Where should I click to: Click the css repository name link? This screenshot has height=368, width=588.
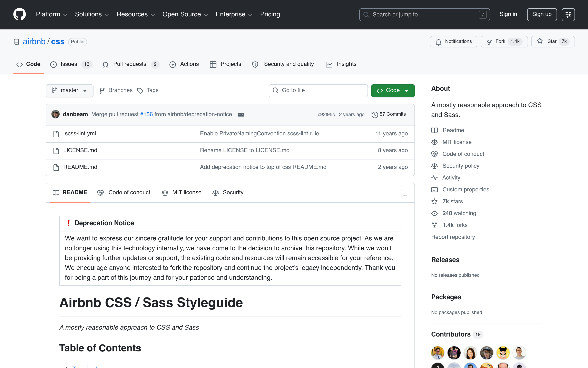click(58, 42)
